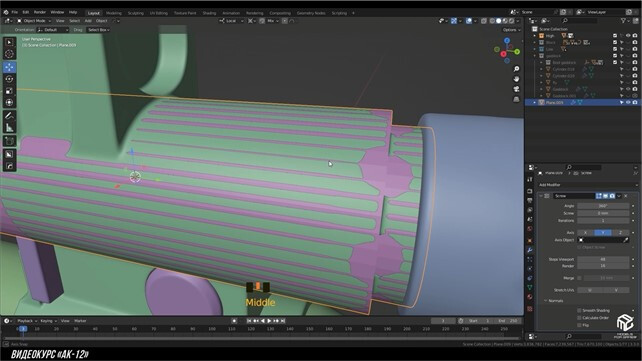The width and height of the screenshot is (642, 361).
Task: Open the Output properties tab
Action: tap(530, 201)
